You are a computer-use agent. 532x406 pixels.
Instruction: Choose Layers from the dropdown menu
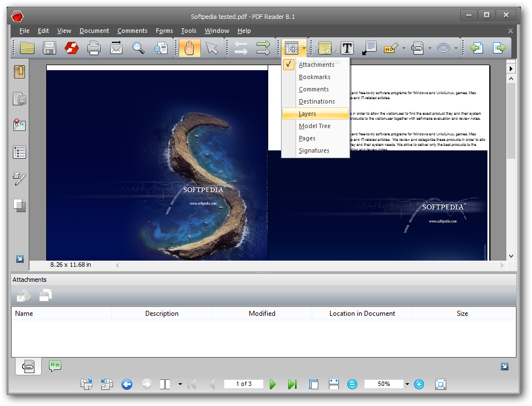[316, 114]
